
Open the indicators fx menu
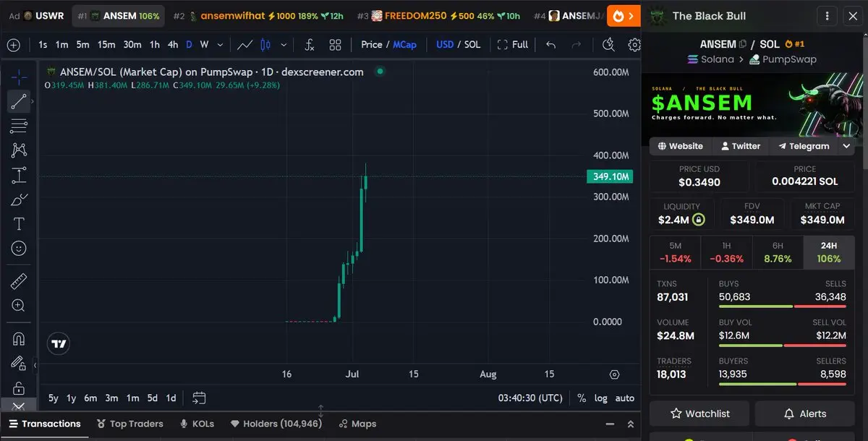[x=310, y=45]
